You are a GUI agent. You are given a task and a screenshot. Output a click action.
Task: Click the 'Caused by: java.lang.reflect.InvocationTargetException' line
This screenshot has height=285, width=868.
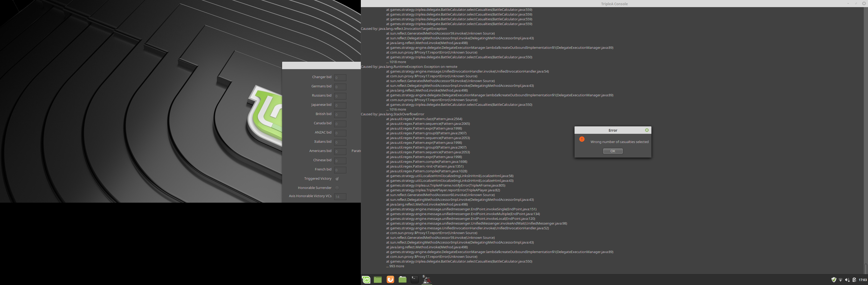(404, 28)
